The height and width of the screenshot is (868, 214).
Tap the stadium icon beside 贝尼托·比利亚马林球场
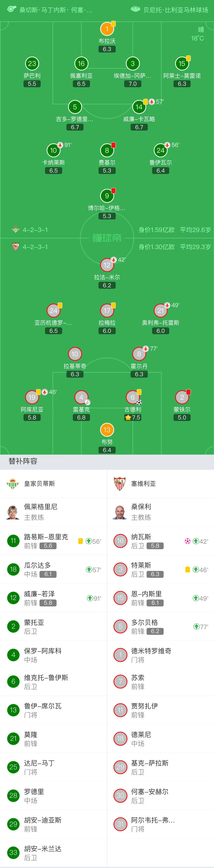[x=136, y=9]
